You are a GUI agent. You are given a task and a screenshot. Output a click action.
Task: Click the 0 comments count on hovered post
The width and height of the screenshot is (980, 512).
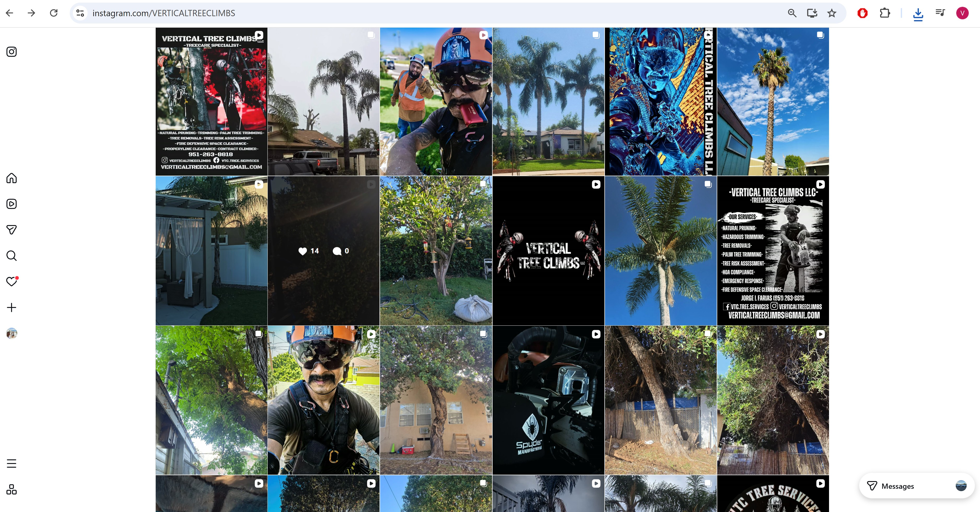point(341,251)
